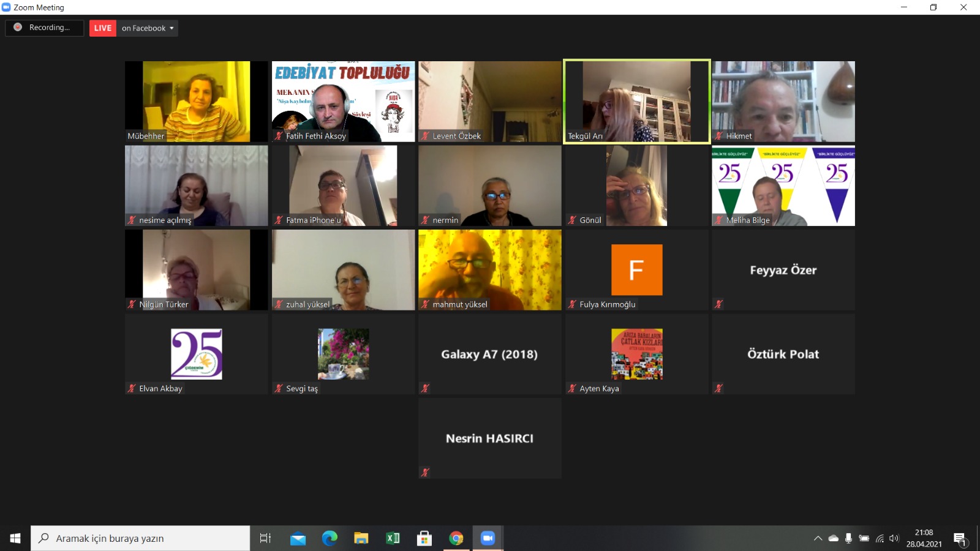Click muted mic icon on Nesrin HASIRCI tile
Screen dimensions: 980x551
[425, 472]
